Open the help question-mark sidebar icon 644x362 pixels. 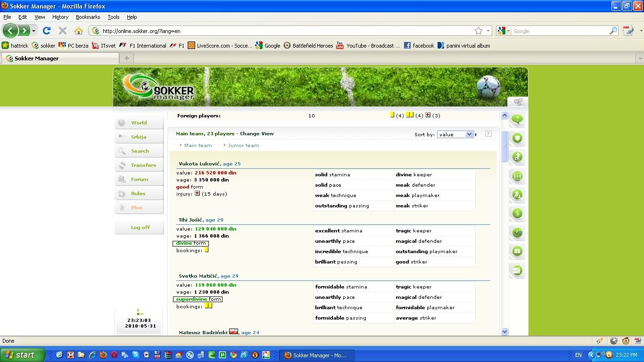tap(518, 119)
